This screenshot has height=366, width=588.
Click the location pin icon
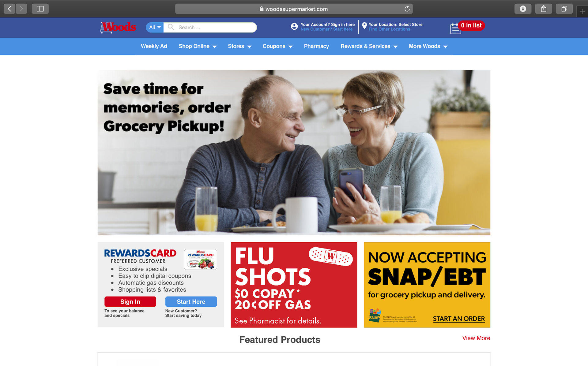click(x=364, y=26)
